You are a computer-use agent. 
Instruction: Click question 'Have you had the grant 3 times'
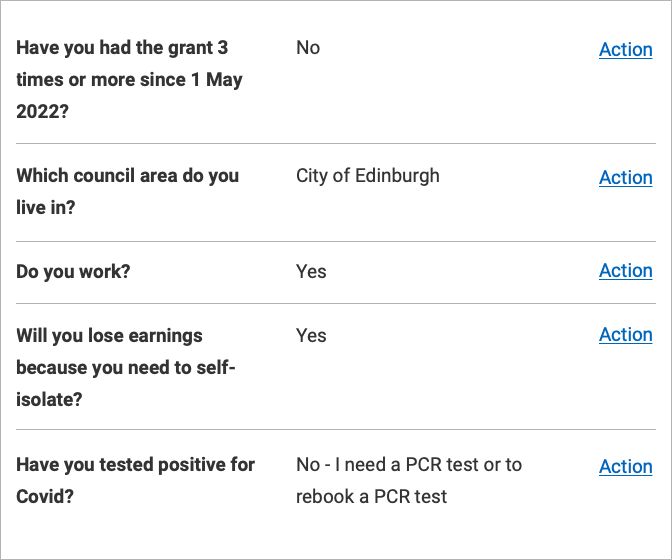coord(129,80)
